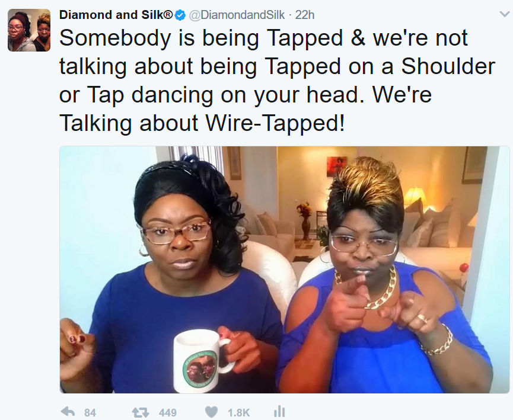
Task: Click the blue verified badge
Action: [x=180, y=15]
